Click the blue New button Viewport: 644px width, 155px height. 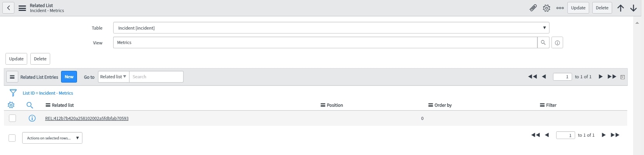point(69,77)
